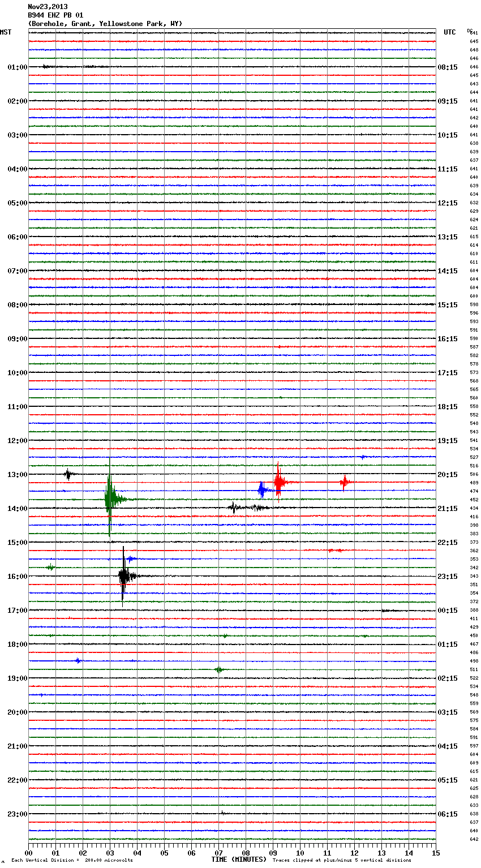Click minute 13 on the bottom axis
481x868 pixels.
tap(381, 853)
